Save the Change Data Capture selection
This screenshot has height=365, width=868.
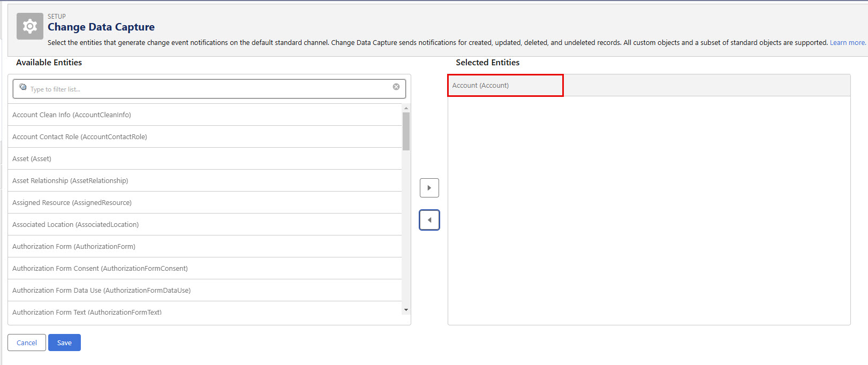point(64,343)
